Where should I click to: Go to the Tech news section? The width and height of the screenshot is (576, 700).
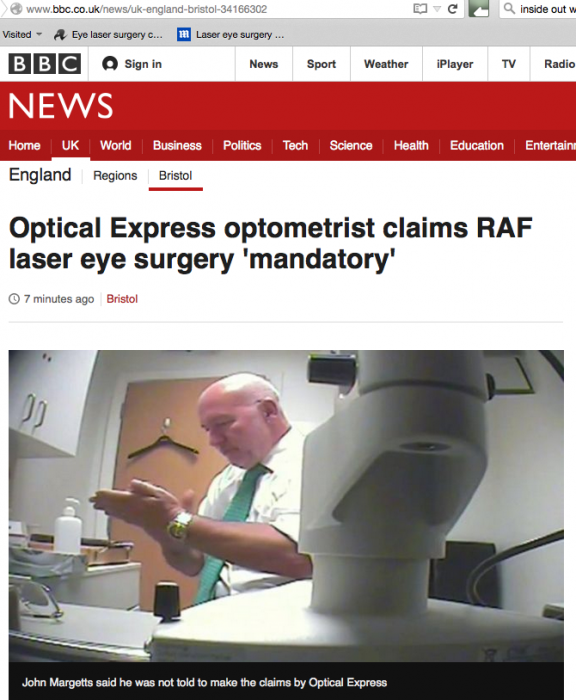[295, 146]
